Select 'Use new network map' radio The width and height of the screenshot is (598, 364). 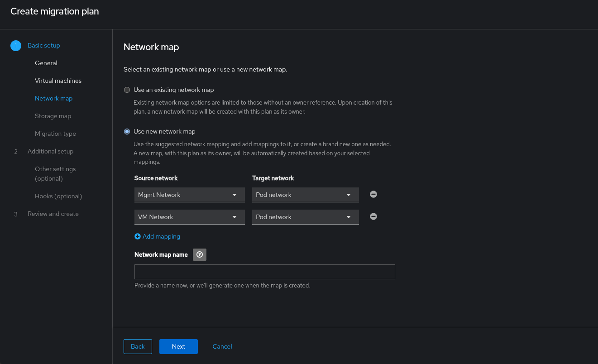click(127, 131)
